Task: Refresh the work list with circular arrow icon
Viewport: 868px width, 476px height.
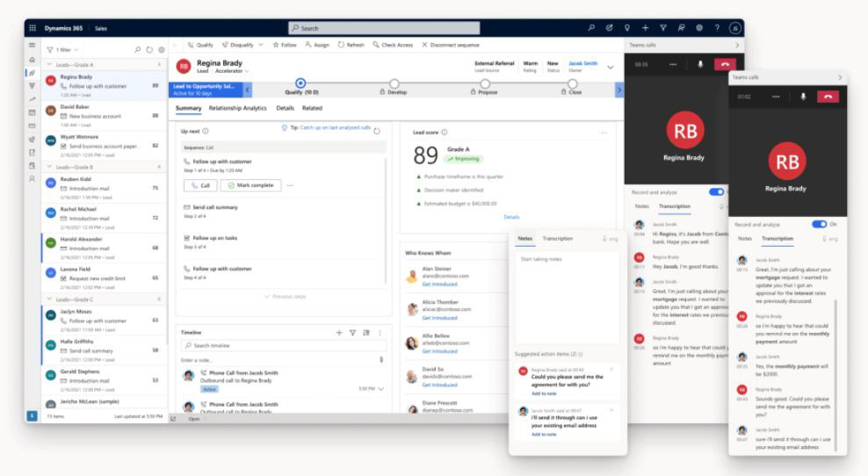Action: click(149, 50)
